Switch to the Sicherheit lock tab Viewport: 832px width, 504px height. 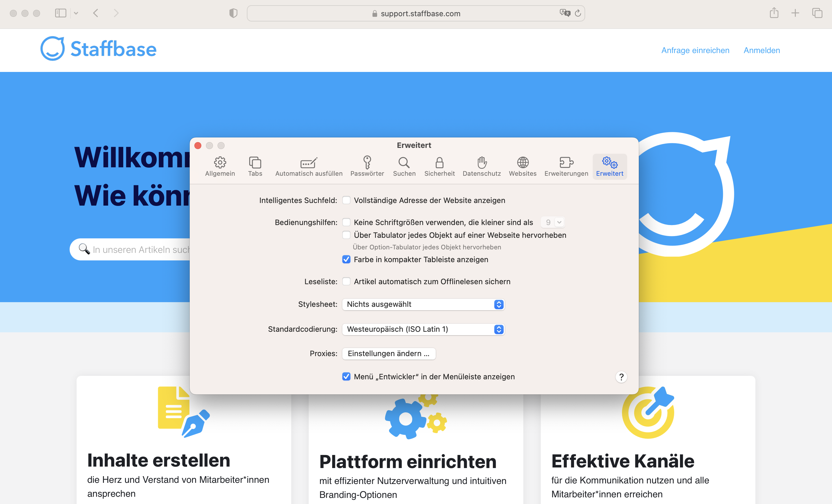pyautogui.click(x=439, y=166)
